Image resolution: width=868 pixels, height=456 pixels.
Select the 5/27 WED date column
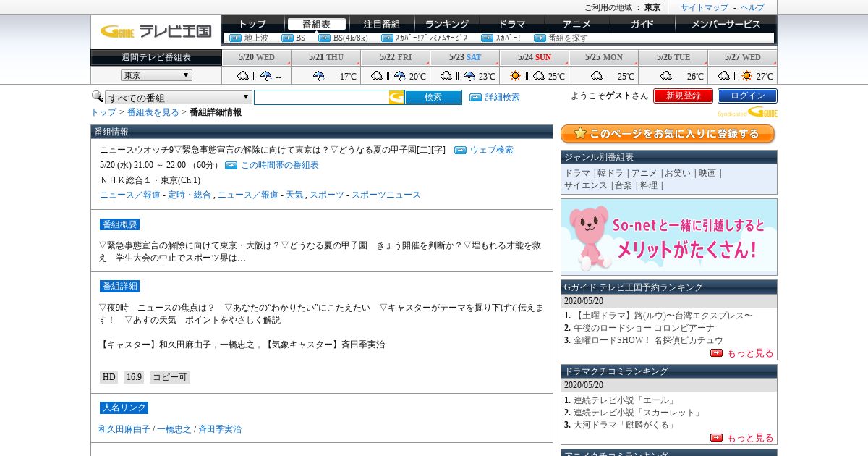(743, 57)
